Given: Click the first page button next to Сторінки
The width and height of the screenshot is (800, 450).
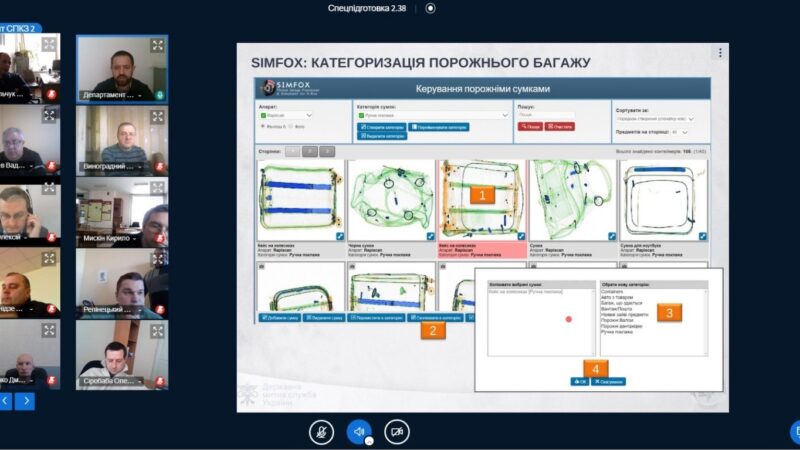Looking at the screenshot, I should [292, 152].
